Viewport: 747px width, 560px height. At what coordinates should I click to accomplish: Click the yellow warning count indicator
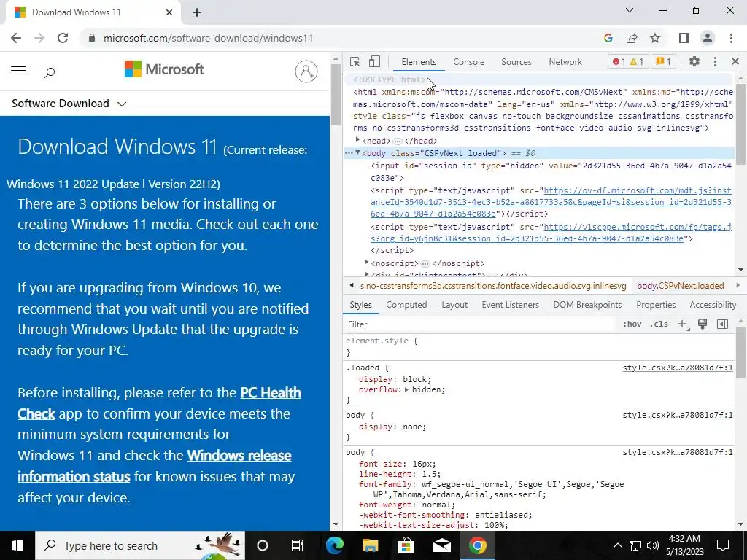[636, 61]
